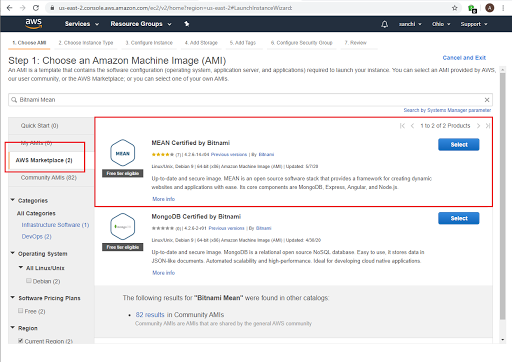Go back with browser back arrow
This screenshot has height=362, width=512.
point(9,8)
